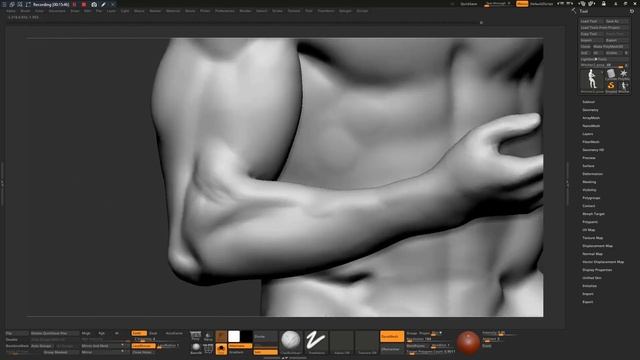This screenshot has height=360, width=640.
Task: Click the grey sphere icon in bottom shelf
Action: tap(196, 348)
